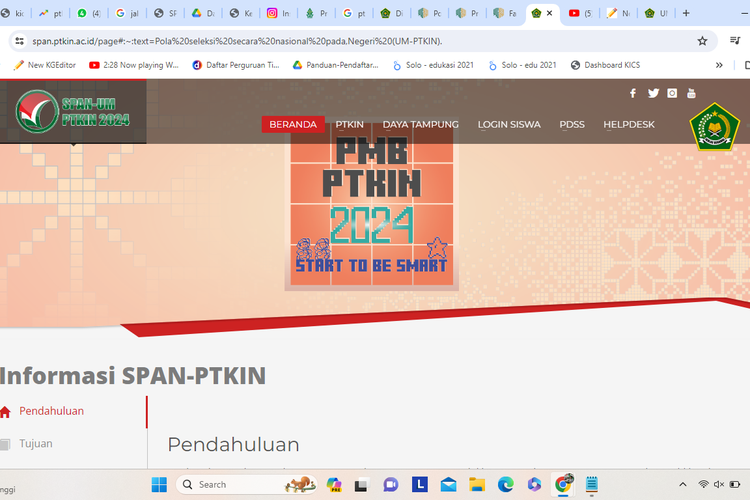Select Pendahuluan in the sidebar

click(51, 411)
